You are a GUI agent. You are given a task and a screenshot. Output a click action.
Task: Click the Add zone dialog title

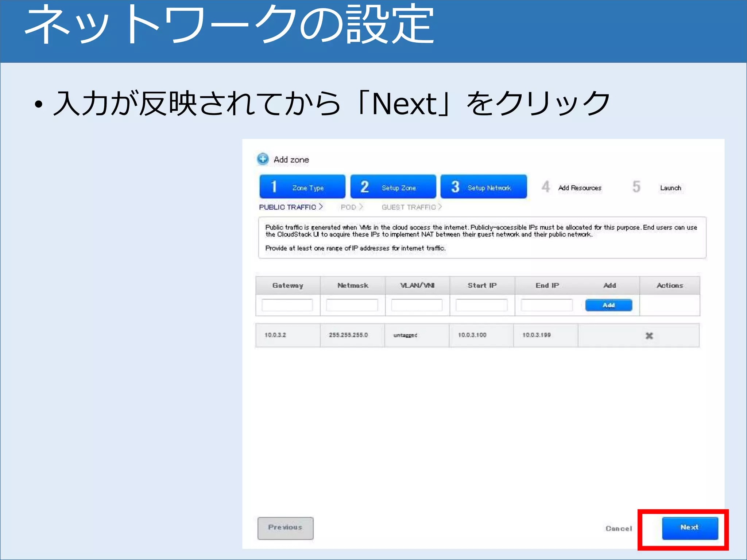point(291,160)
